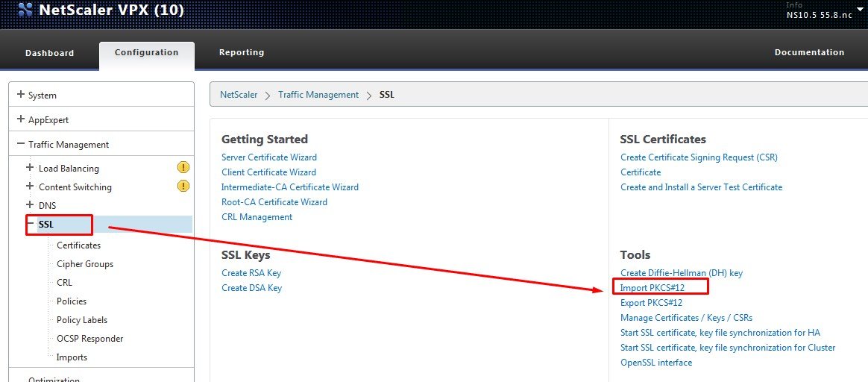
Task: Switch to the Reporting tab
Action: tap(241, 52)
